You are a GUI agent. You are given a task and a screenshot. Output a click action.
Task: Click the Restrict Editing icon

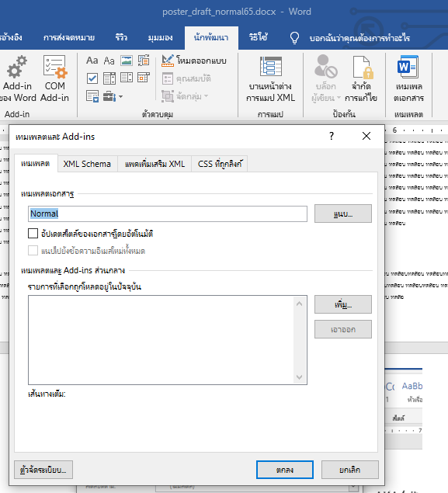[361, 79]
